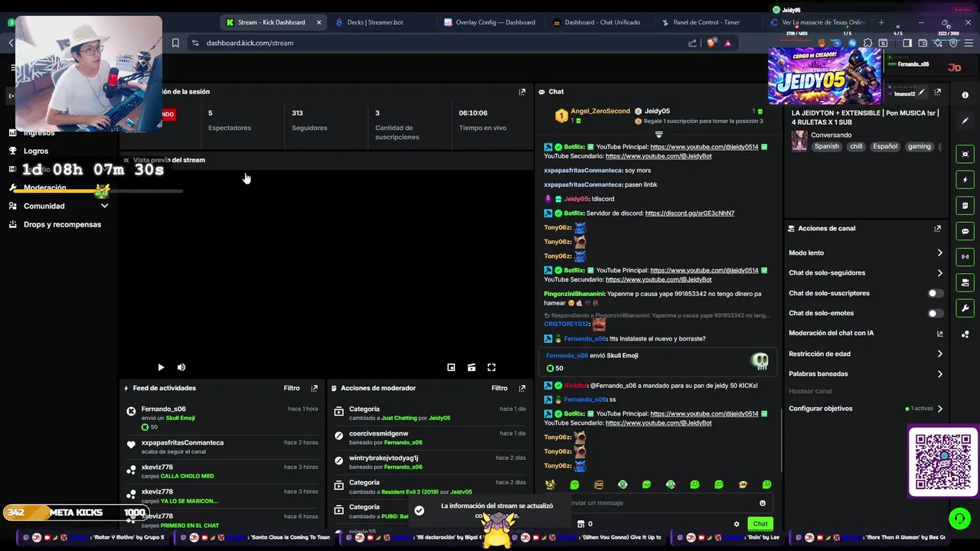The width and height of the screenshot is (980, 551).
Task: Switch to Dashboard - Chat Unificado tab
Action: point(602,22)
